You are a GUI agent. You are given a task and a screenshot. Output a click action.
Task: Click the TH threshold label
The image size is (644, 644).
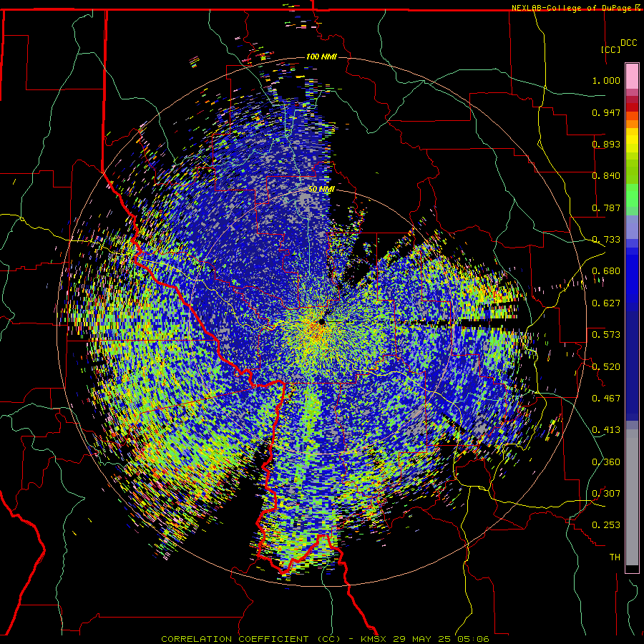(615, 557)
